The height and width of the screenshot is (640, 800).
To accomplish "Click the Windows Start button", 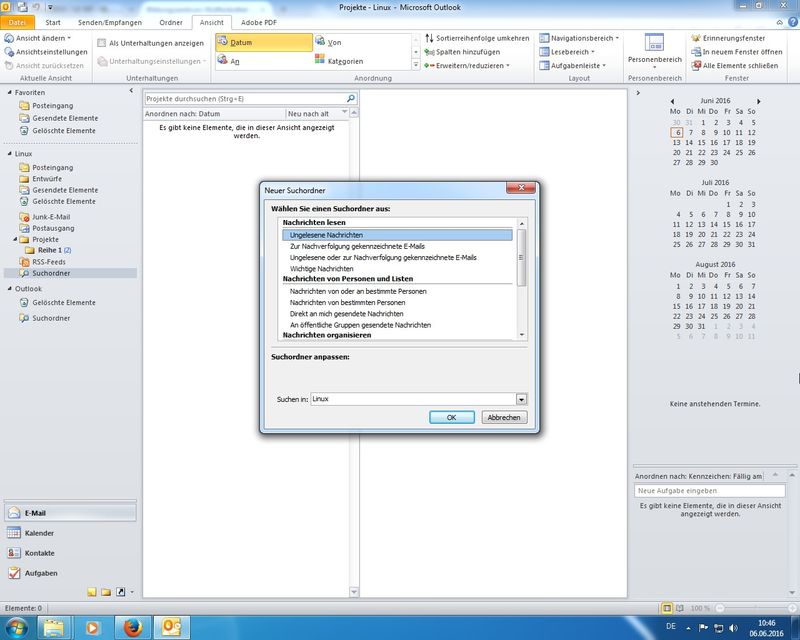I will [x=14, y=627].
